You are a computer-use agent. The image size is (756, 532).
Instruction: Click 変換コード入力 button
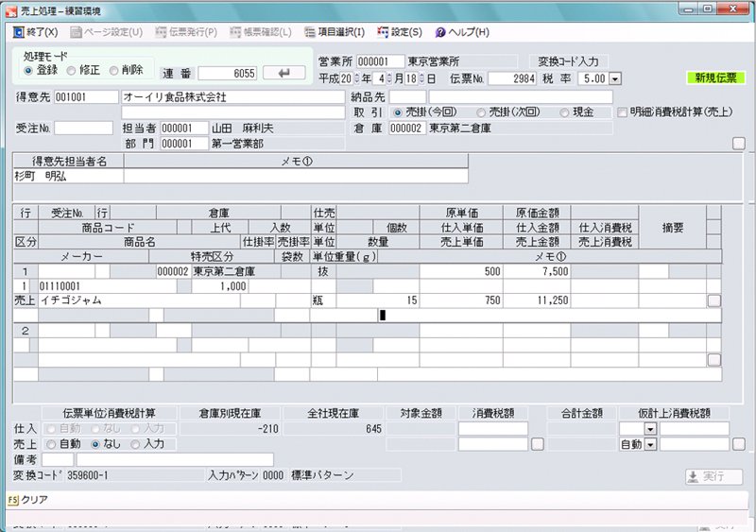569,61
